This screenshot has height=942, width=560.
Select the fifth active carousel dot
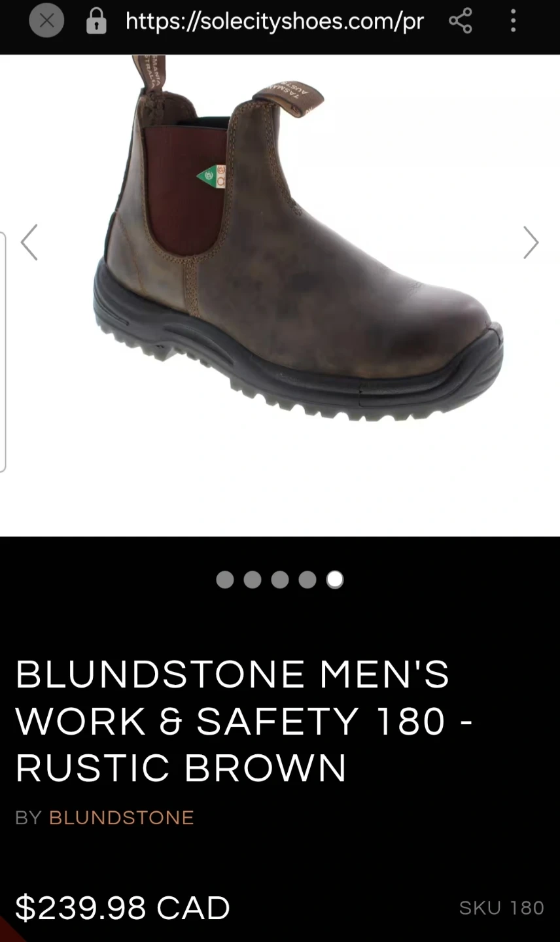tap(335, 580)
